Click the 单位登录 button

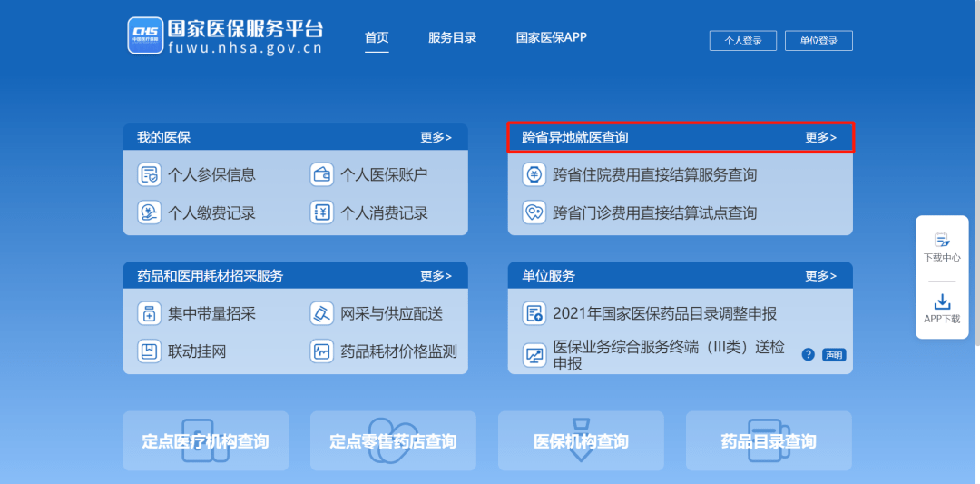(x=818, y=41)
